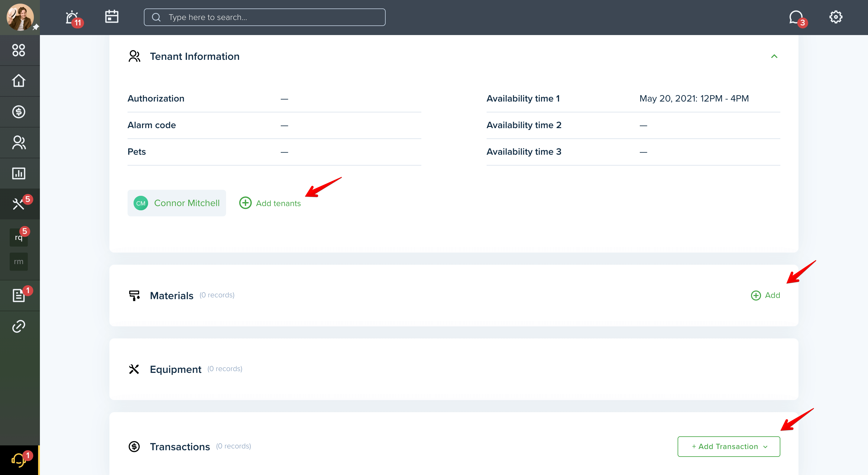Open the support headset icon

18,460
